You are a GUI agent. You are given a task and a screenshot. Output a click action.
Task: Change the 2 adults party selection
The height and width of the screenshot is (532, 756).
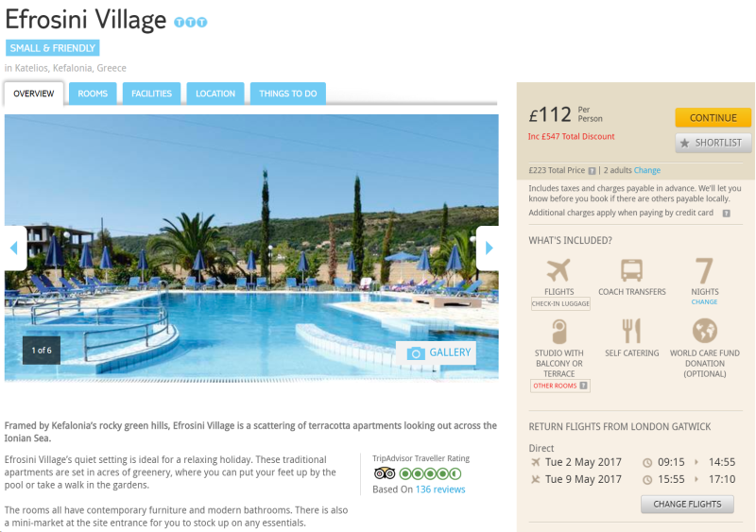647,170
